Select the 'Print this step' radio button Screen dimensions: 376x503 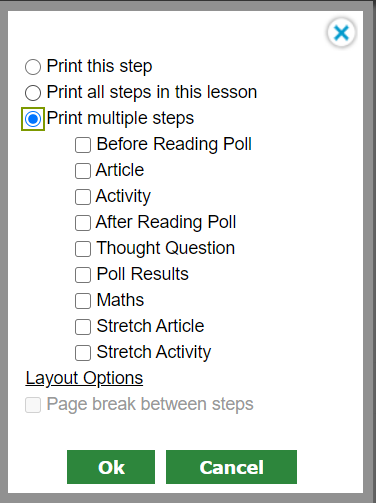33,67
